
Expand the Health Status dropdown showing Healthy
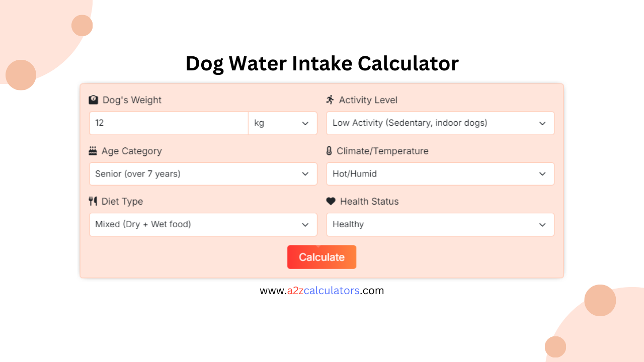tap(440, 224)
